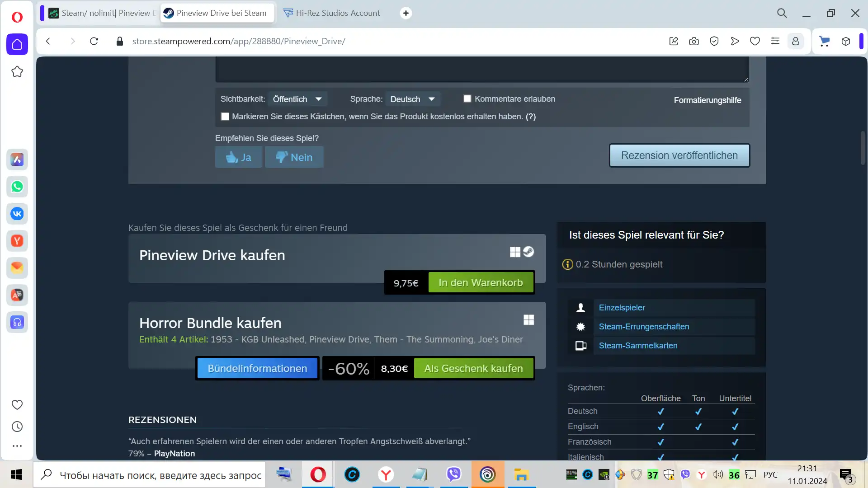Open the (?) help link
The height and width of the screenshot is (488, 868).
click(x=531, y=117)
